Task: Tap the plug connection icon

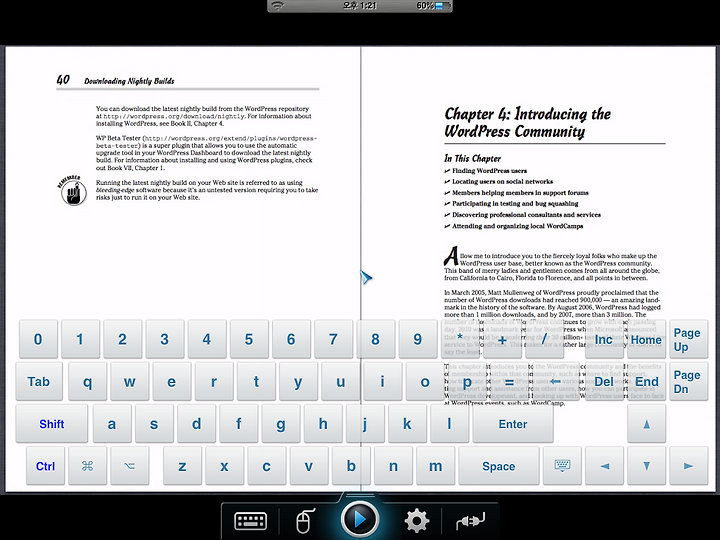Action: pos(471,521)
